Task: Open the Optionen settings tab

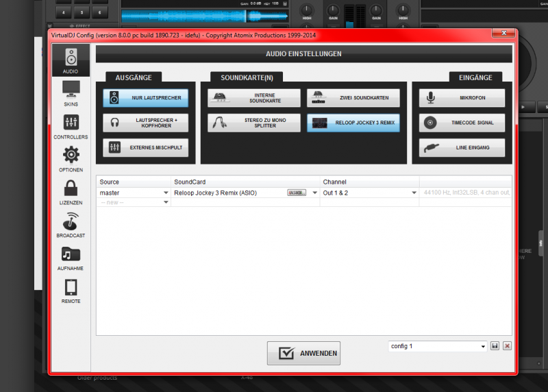Action: 71,159
